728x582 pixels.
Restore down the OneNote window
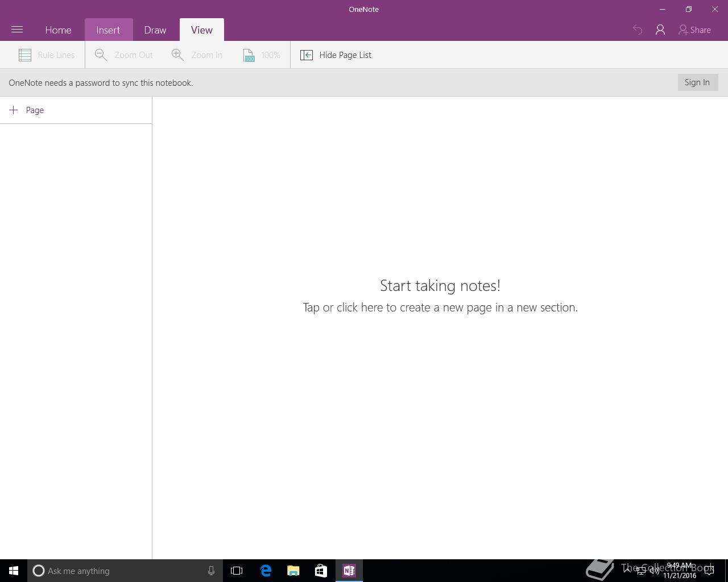[x=689, y=9]
